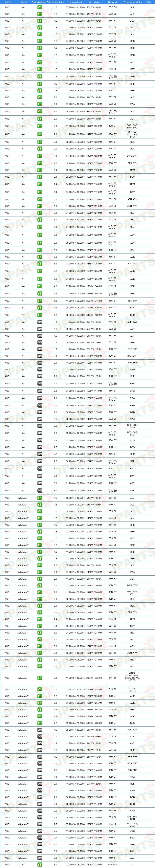This screenshot has width=155, height=868.
Task: Click the 'Marka' column header
Action: tap(7, 2)
